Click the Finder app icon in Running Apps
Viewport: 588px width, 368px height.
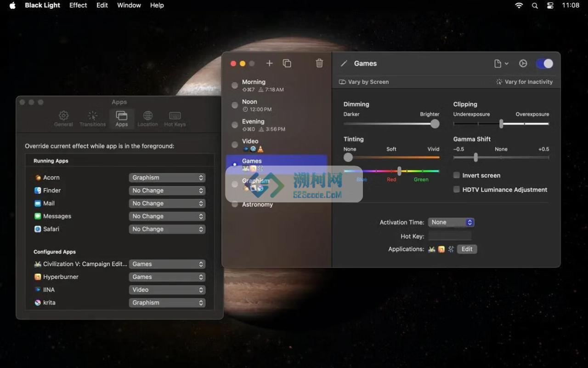click(x=38, y=190)
